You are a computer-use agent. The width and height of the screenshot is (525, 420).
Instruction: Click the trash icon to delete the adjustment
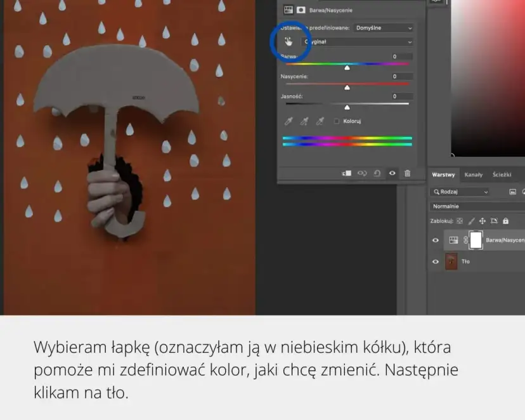[408, 173]
